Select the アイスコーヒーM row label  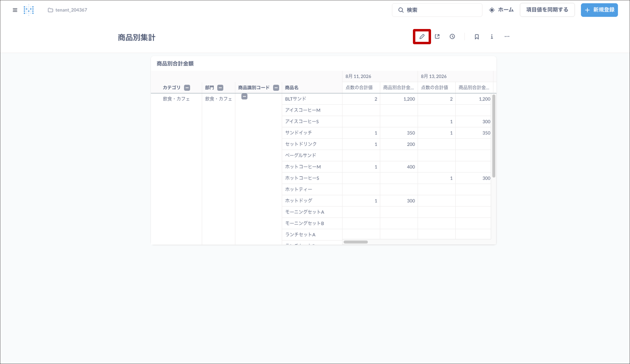(302, 110)
